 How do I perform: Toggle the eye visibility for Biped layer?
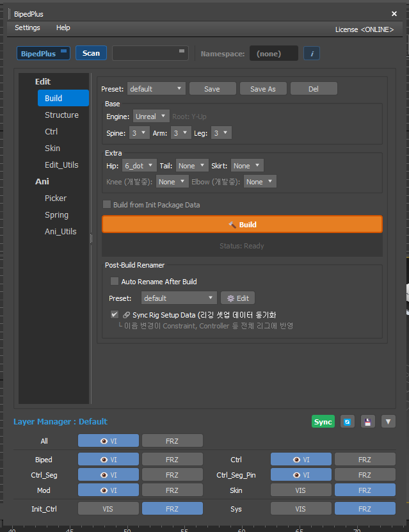[108, 460]
